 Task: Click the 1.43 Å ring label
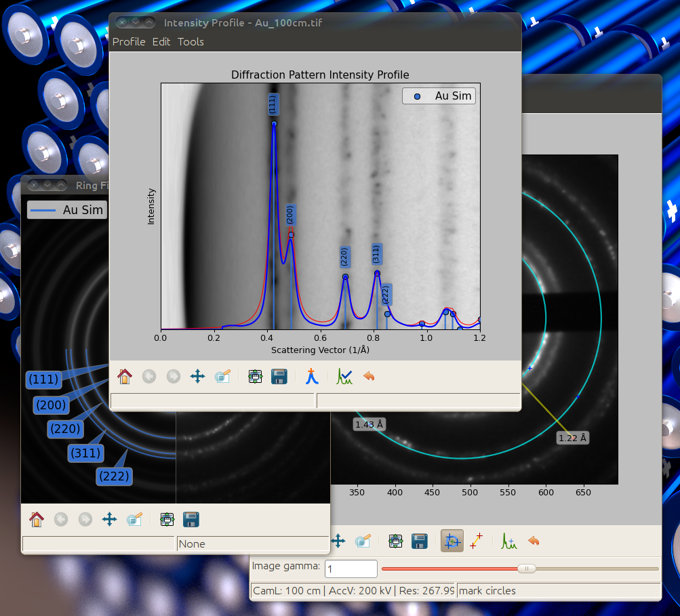[369, 424]
